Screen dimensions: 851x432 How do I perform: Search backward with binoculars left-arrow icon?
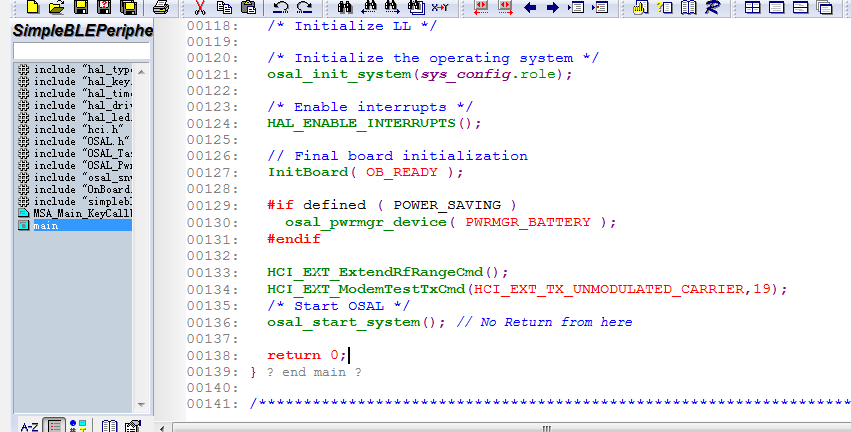369,7
